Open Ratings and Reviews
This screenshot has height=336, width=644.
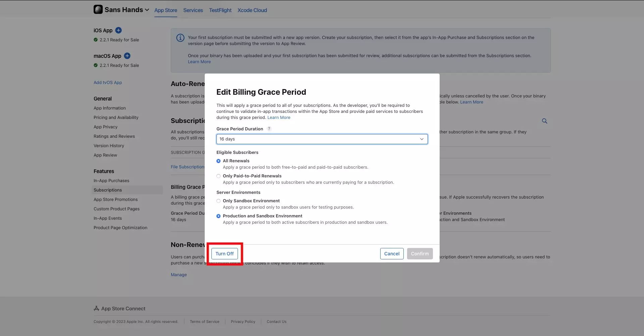click(114, 136)
